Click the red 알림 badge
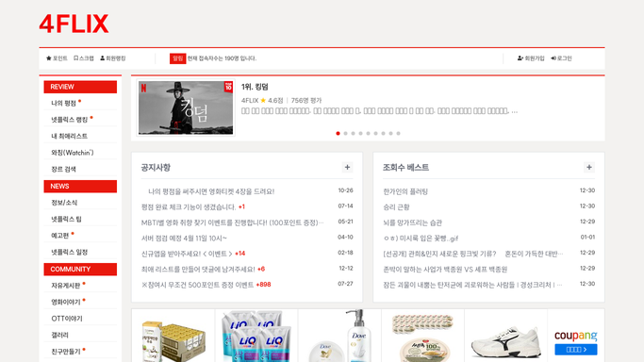This screenshot has height=362, width=644. 178,58
